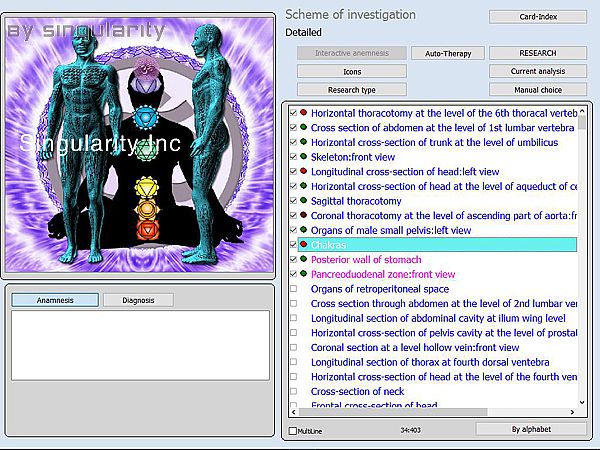Screen dimensions: 600x450
Task: Click green dot beside Pancreoduodenal zone:front view
Action: click(x=304, y=274)
